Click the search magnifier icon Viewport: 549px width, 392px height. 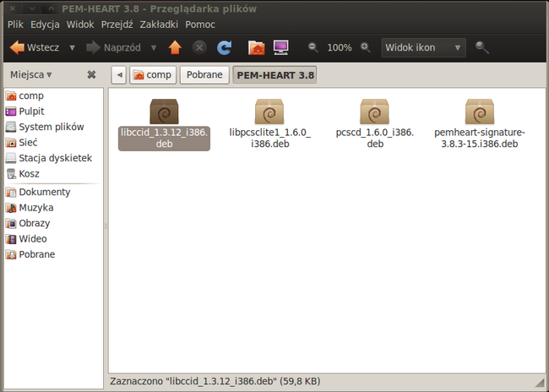click(x=481, y=47)
